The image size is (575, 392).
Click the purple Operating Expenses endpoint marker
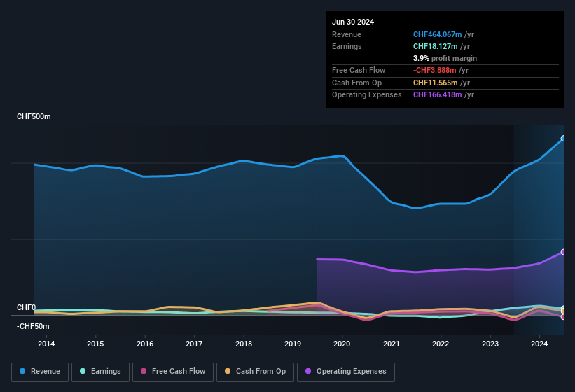[x=562, y=252]
